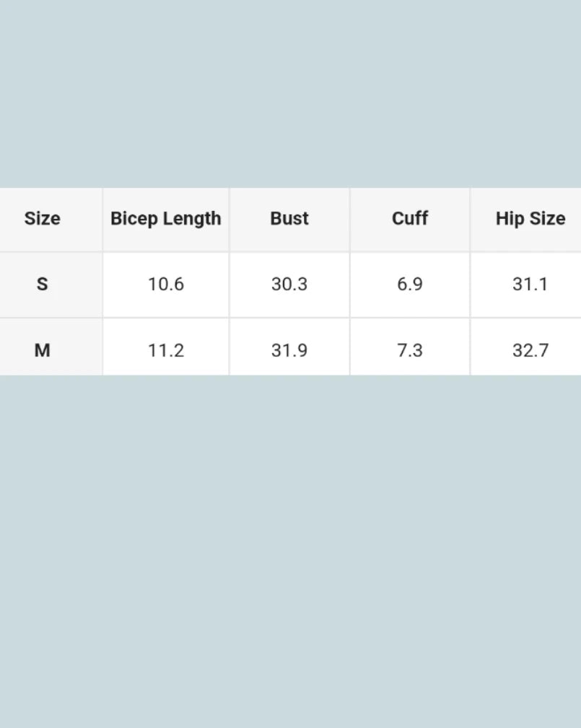Click the 31.1 hip size value

(x=530, y=284)
